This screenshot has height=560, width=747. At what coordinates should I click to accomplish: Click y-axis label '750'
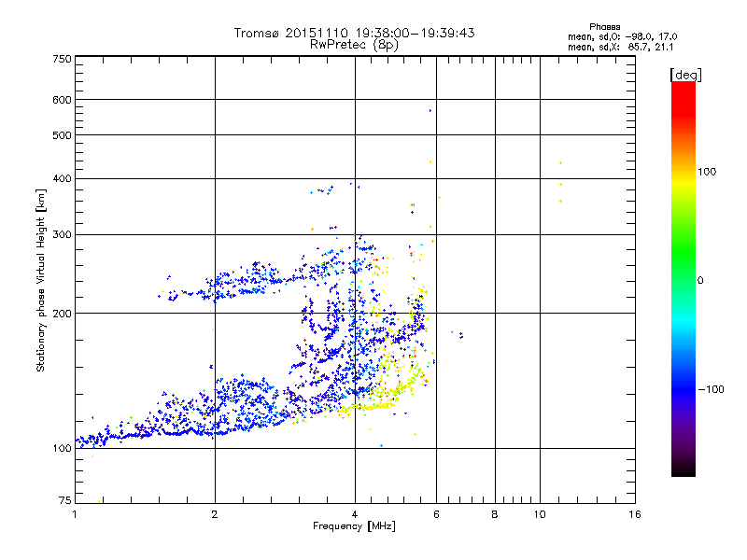62,59
